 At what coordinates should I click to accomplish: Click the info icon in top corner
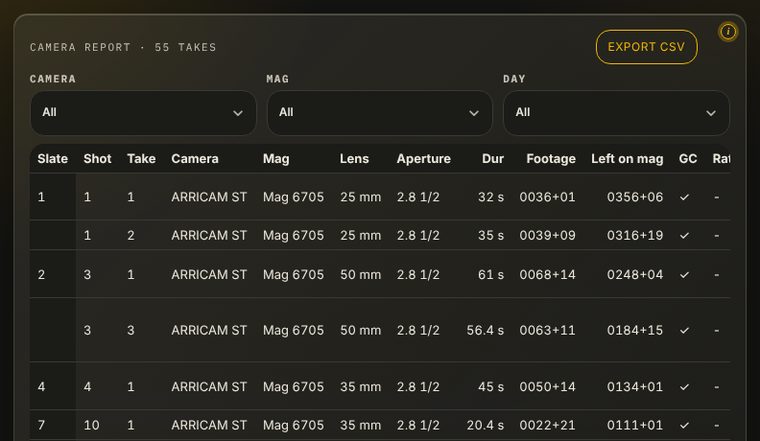pyautogui.click(x=728, y=32)
